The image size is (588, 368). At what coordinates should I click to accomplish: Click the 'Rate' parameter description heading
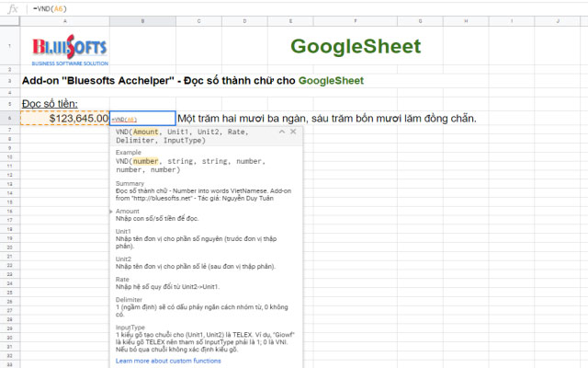tap(122, 280)
